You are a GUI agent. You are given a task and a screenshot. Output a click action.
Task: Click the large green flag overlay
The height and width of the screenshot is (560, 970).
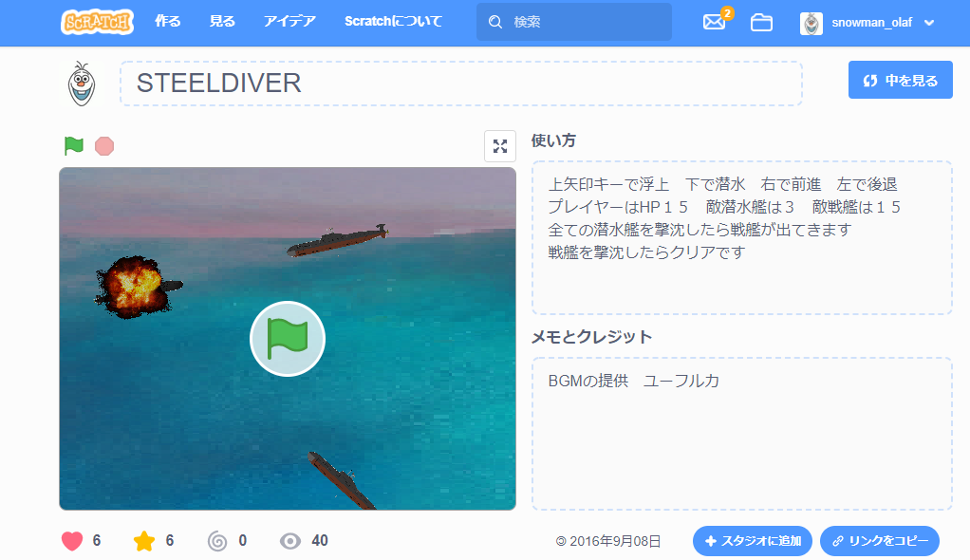(288, 339)
